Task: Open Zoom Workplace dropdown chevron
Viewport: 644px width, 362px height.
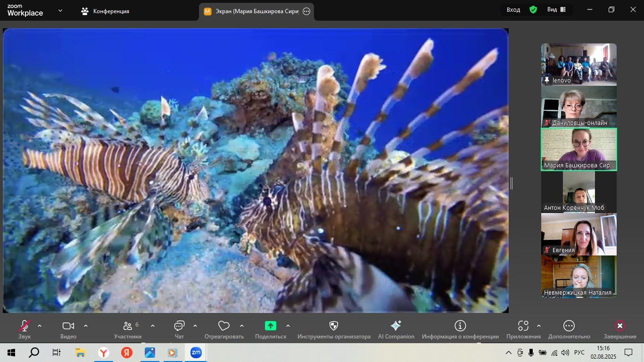Action: pyautogui.click(x=60, y=10)
